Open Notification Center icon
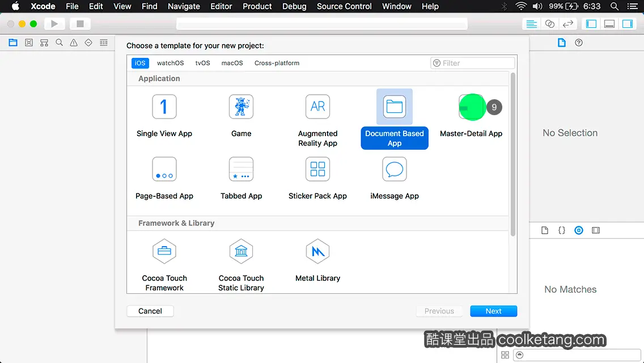Screen dimensions: 644x363 tap(633, 6)
